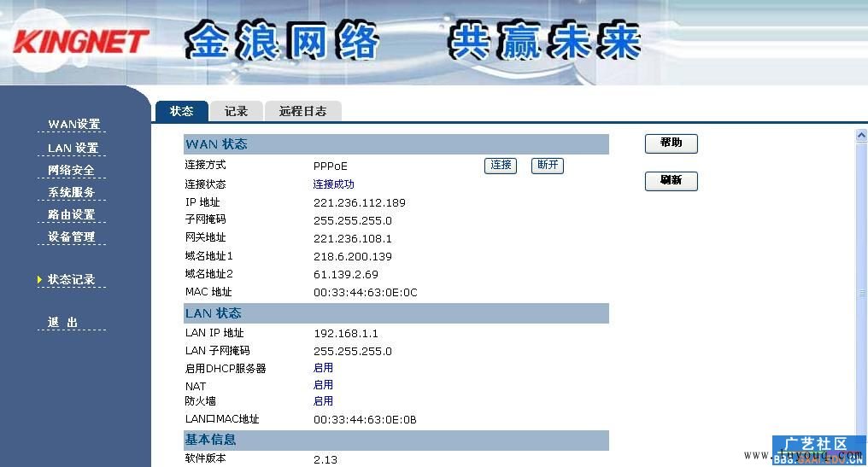868x467 pixels.
Task: Select DNS address 61.139.2.69
Action: click(x=346, y=274)
